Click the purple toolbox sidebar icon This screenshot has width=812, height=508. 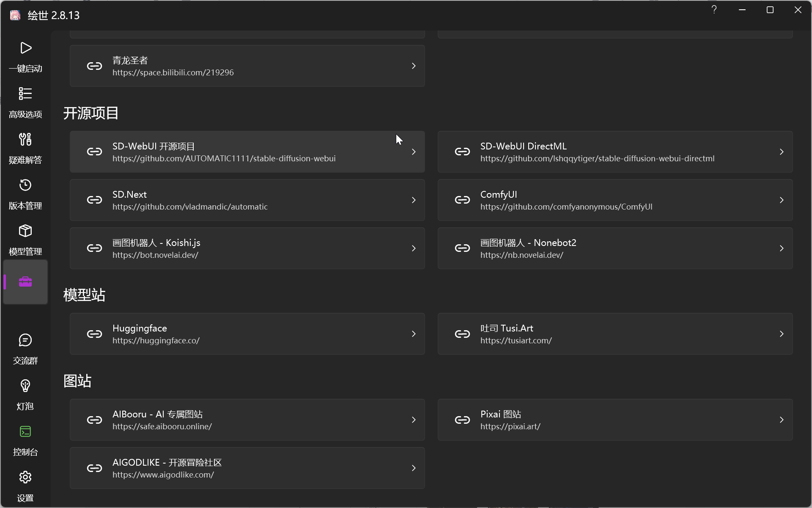pyautogui.click(x=25, y=282)
